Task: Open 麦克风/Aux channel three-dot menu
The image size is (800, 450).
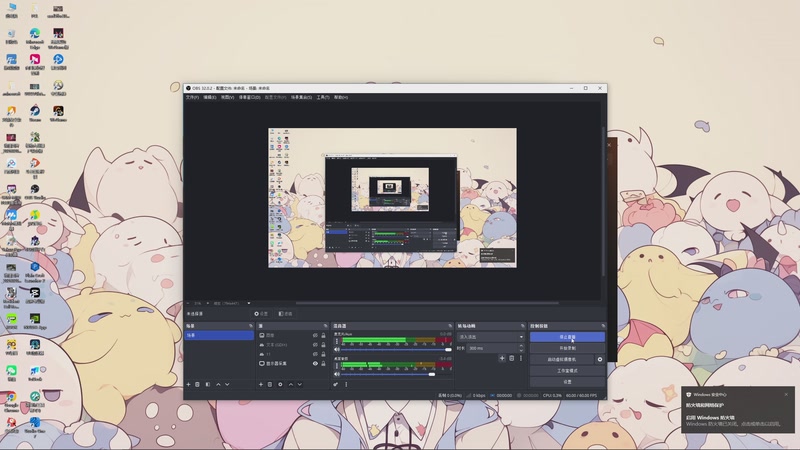Action: pyautogui.click(x=336, y=341)
